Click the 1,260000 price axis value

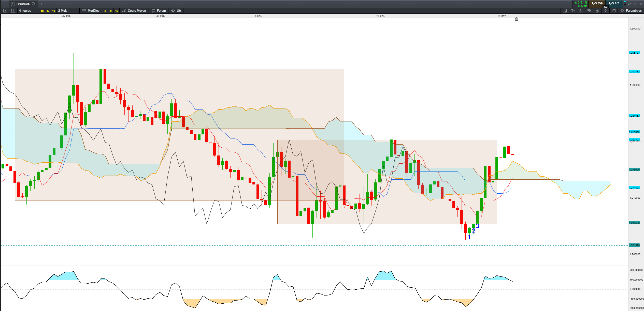point(635,254)
